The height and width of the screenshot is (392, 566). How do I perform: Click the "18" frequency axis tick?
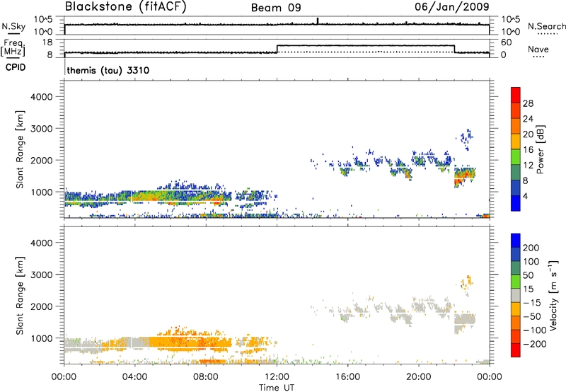point(47,42)
